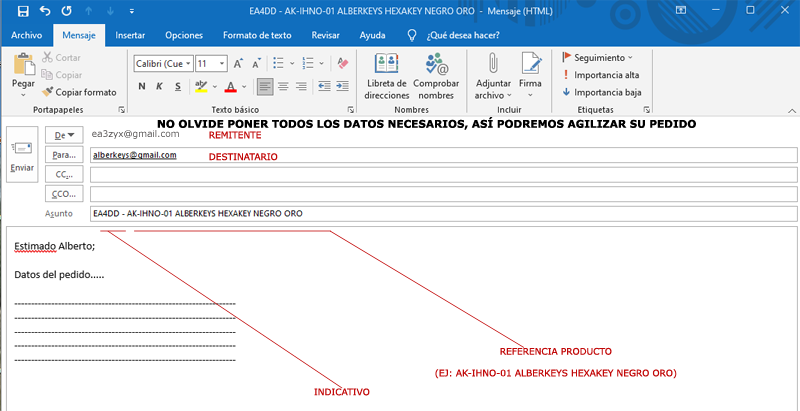Viewport: 800px width, 411px height.
Task: Apply yellow text highlight color
Action: pos(202,86)
